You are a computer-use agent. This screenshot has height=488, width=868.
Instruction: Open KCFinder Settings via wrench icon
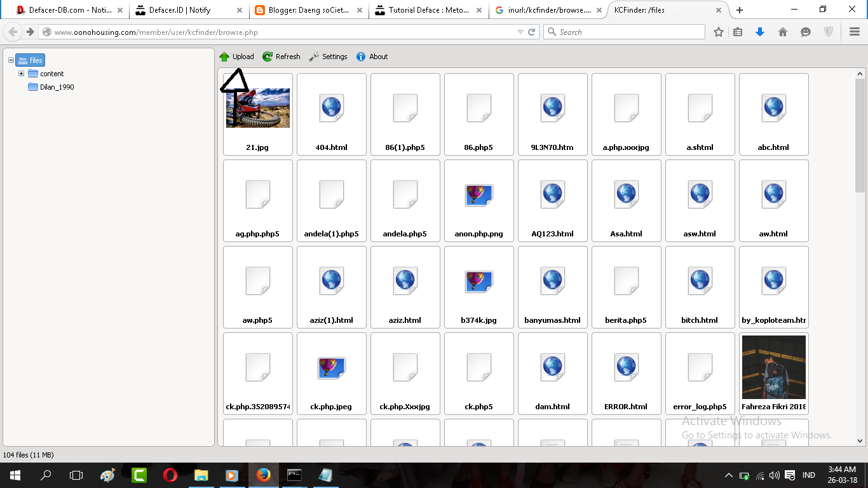pyautogui.click(x=314, y=56)
